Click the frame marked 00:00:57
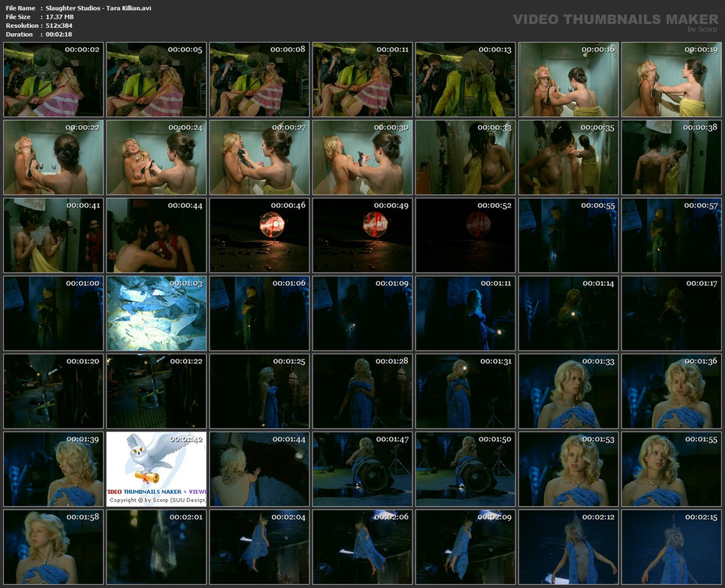The height and width of the screenshot is (588, 725). [671, 235]
